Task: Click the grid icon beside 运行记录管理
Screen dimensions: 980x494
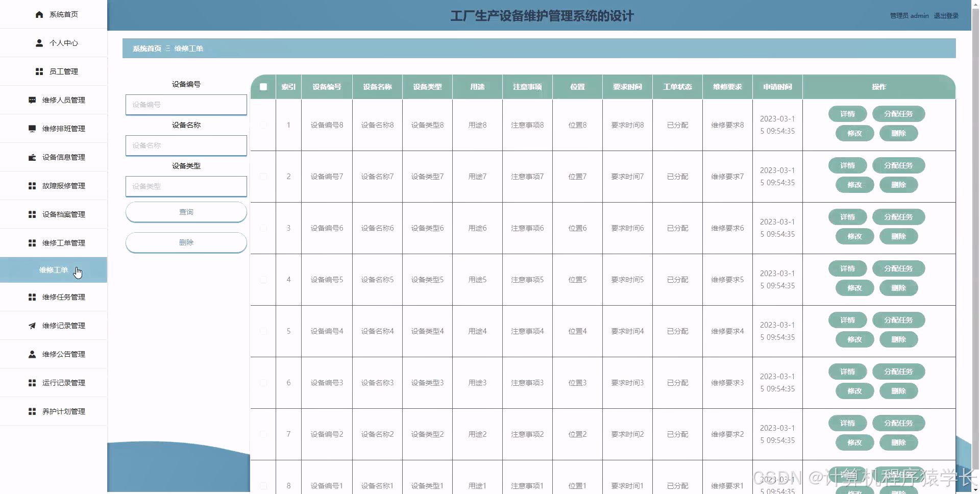Action: [32, 383]
